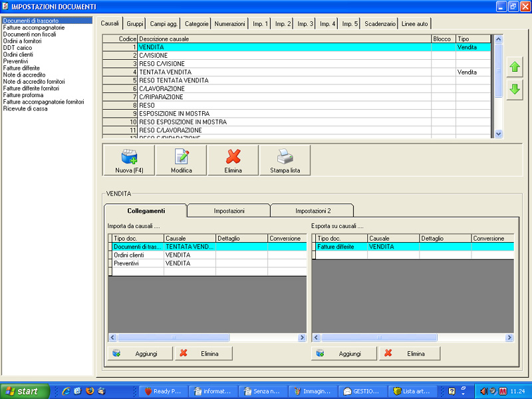Click Elimina under the Importa da causali list

(x=203, y=354)
